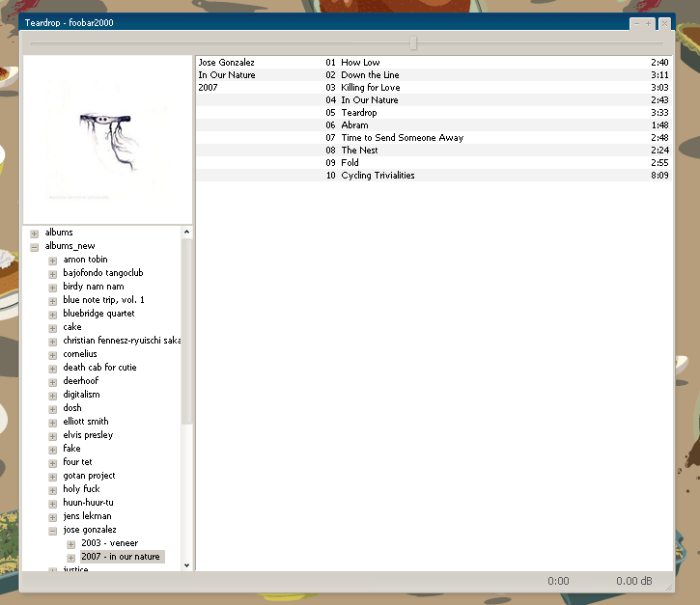Click the 8:09 duration value
The width and height of the screenshot is (700, 605).
coord(659,175)
